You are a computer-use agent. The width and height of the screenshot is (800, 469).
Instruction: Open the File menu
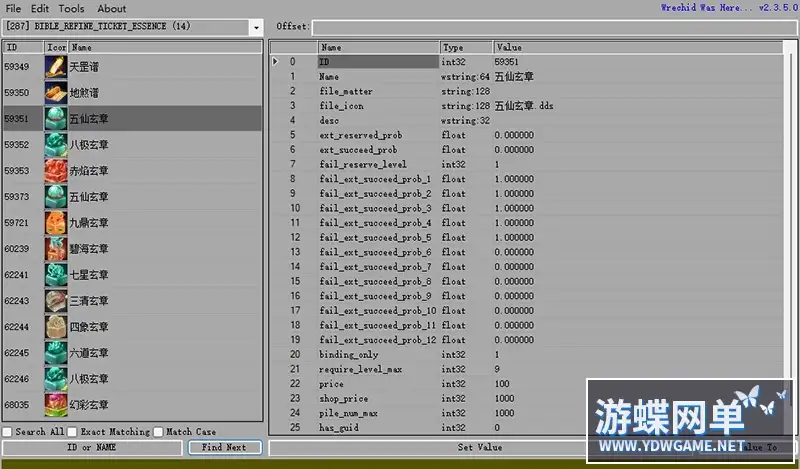pyautogui.click(x=13, y=9)
